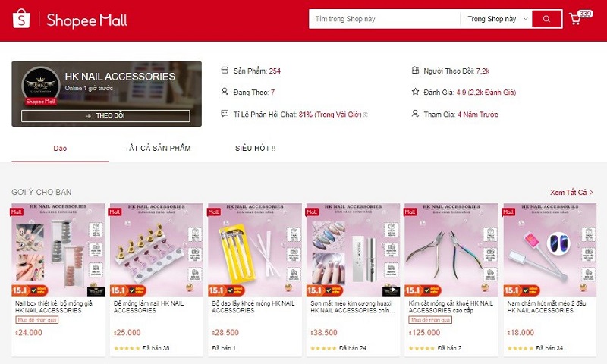
Task: Click the star icon beside Đánh Giá
Action: pyautogui.click(x=415, y=92)
